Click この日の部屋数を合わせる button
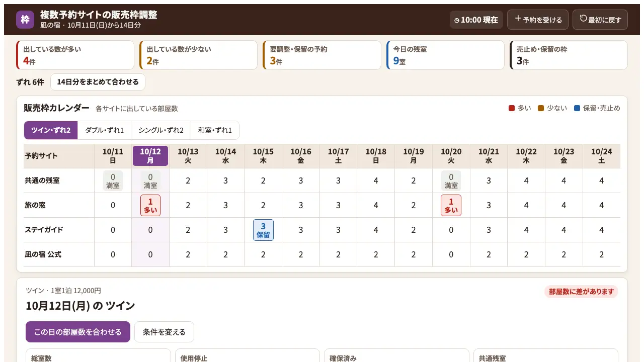Viewport: 644px width, 362px height. [78, 332]
